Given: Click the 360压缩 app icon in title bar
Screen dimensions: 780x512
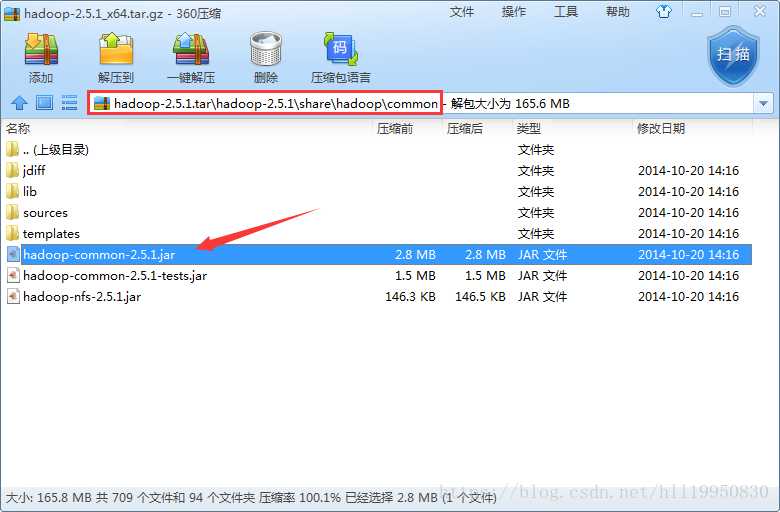Looking at the screenshot, I should 11,13.
